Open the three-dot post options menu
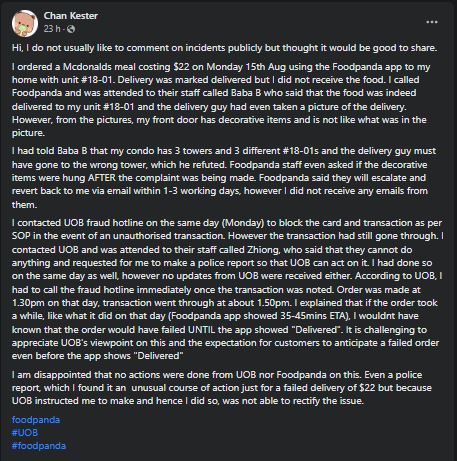The width and height of the screenshot is (457, 461). pos(432,22)
